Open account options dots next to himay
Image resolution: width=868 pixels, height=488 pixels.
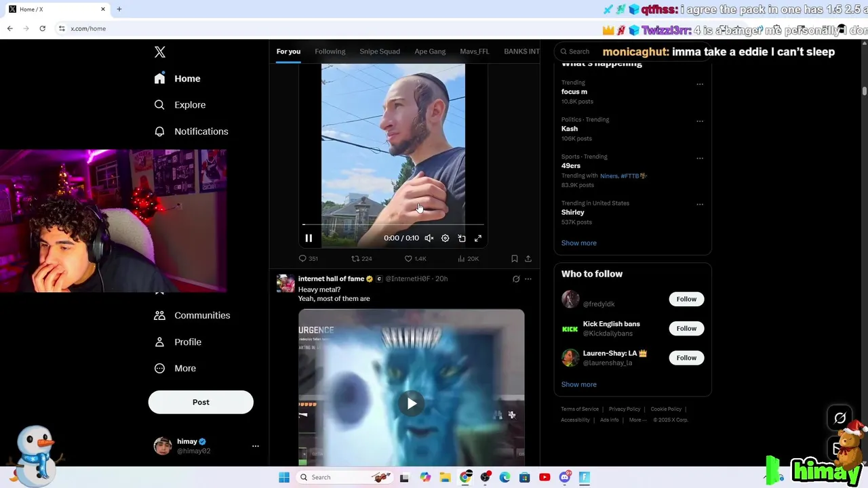(256, 446)
